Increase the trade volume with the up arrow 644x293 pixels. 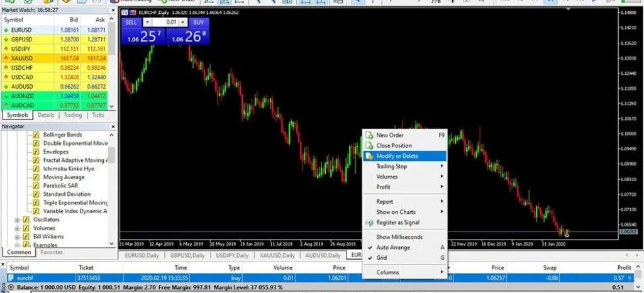(x=183, y=22)
